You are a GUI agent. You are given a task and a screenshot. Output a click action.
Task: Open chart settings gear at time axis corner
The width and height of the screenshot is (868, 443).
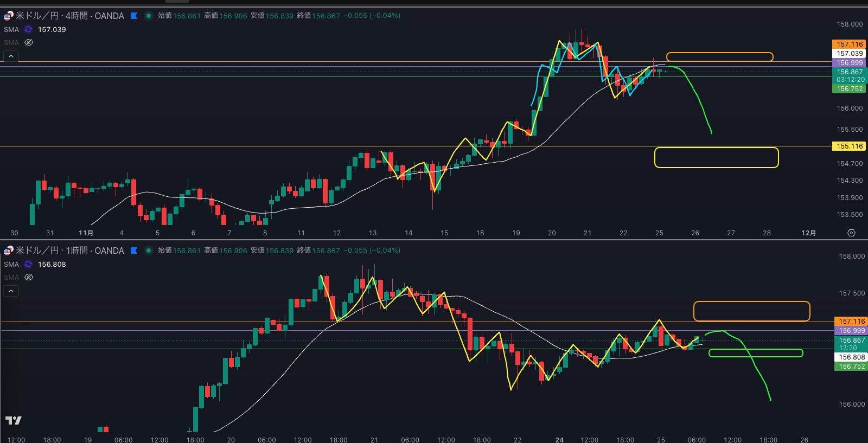pos(851,233)
